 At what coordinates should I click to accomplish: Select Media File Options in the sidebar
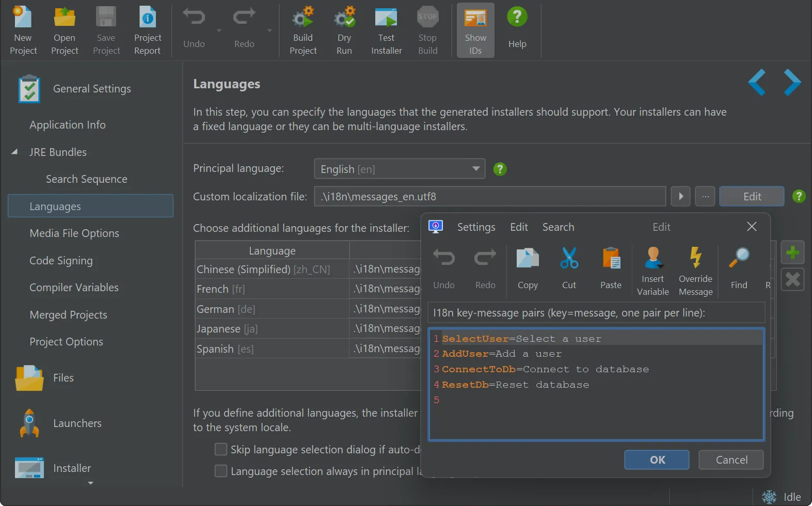coord(74,233)
